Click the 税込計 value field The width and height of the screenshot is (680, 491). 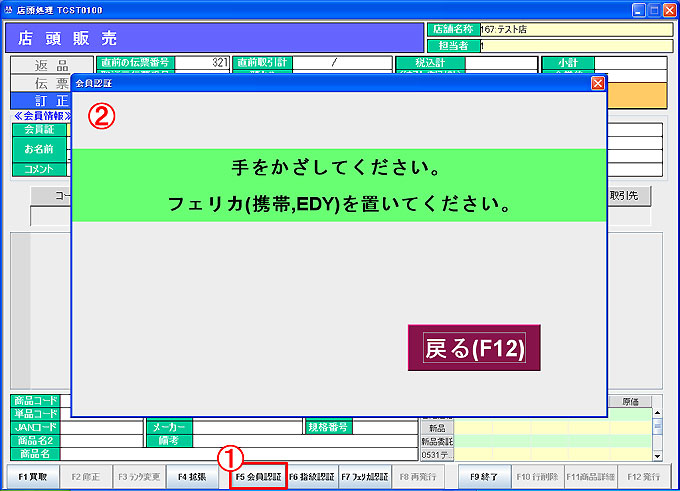click(x=501, y=63)
